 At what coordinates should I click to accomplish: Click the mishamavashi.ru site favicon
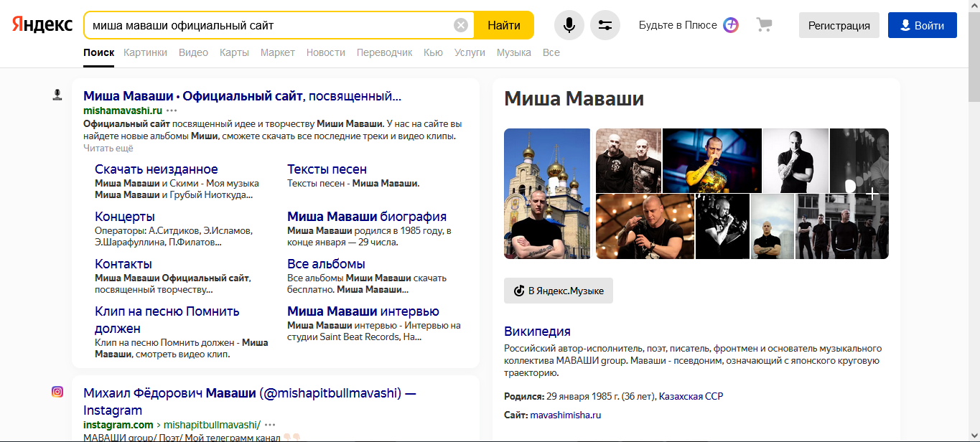[57, 95]
